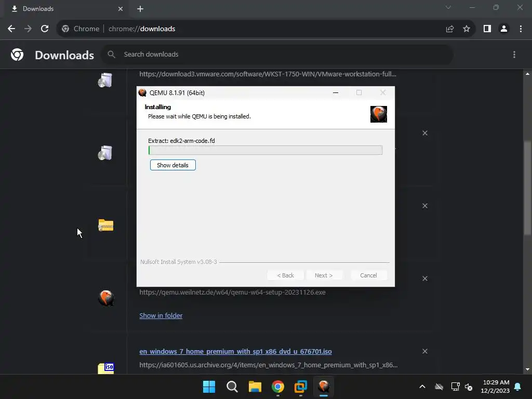The width and height of the screenshot is (532, 399).
Task: Click Cancel in the QEMU installer
Action: pos(368,275)
